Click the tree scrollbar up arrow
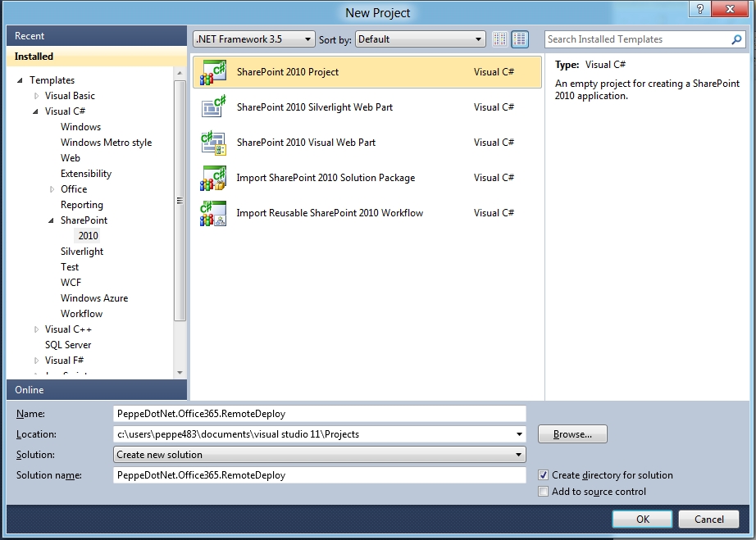756x540 pixels. (180, 73)
